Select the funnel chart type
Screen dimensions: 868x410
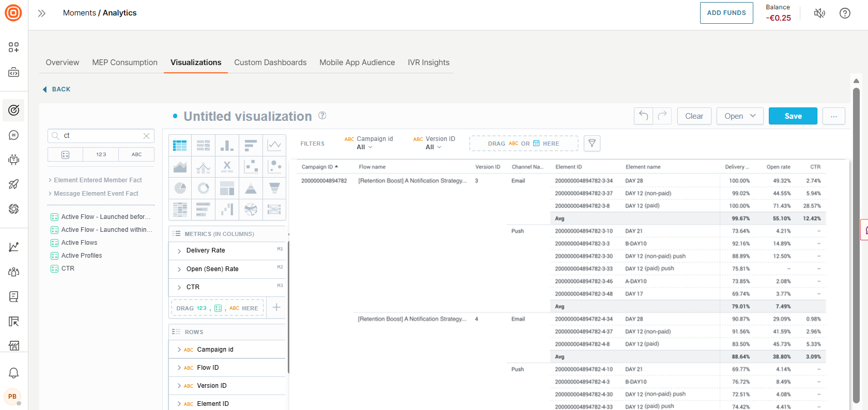(x=274, y=188)
